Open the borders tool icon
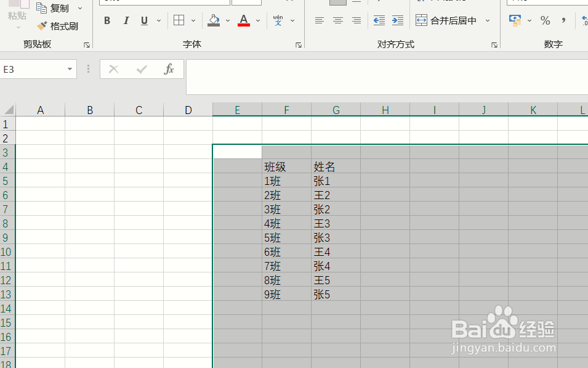This screenshot has height=368, width=588. click(x=177, y=20)
